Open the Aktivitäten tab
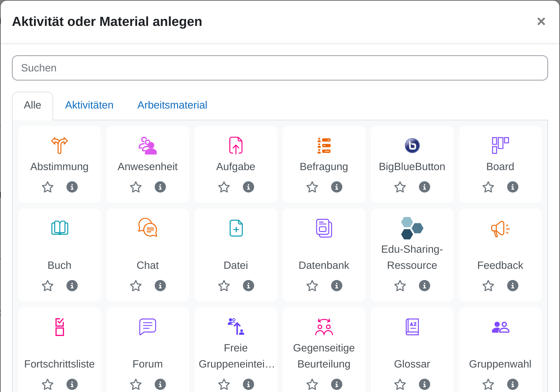560x392 pixels. (x=89, y=105)
